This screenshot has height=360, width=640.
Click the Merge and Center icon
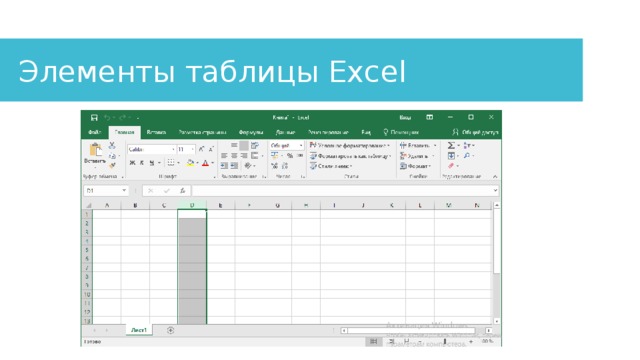click(255, 156)
